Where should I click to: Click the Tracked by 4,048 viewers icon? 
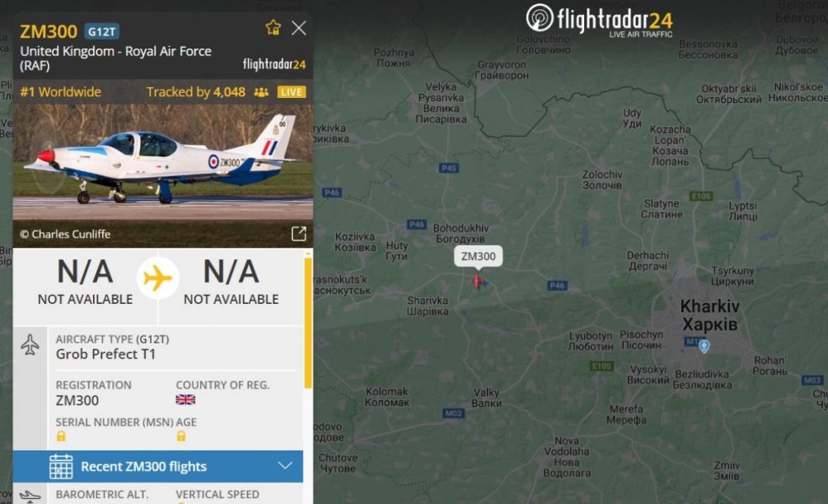pos(261,92)
